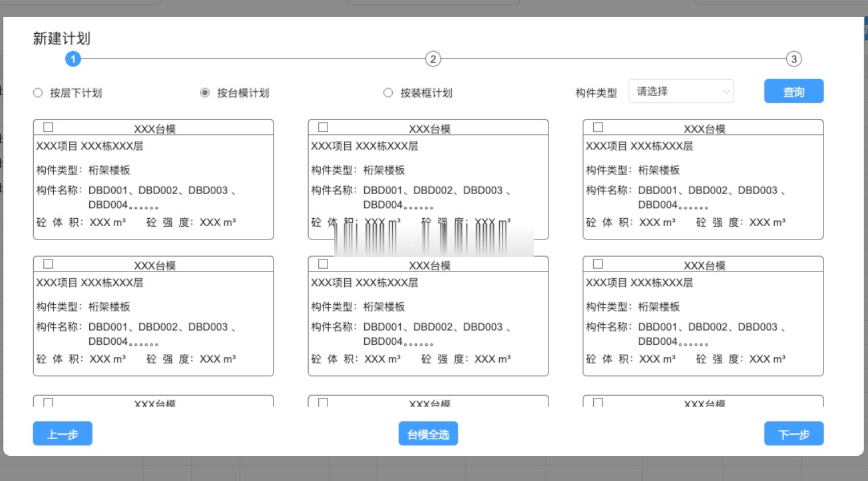Click the 查询 button
This screenshot has width=868, height=481.
794,91
